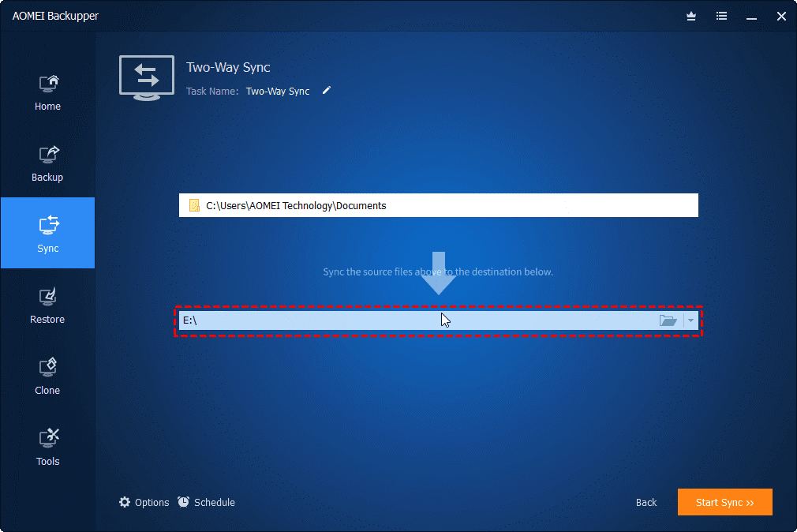
Task: Browse destination using the folder icon
Action: 668,320
